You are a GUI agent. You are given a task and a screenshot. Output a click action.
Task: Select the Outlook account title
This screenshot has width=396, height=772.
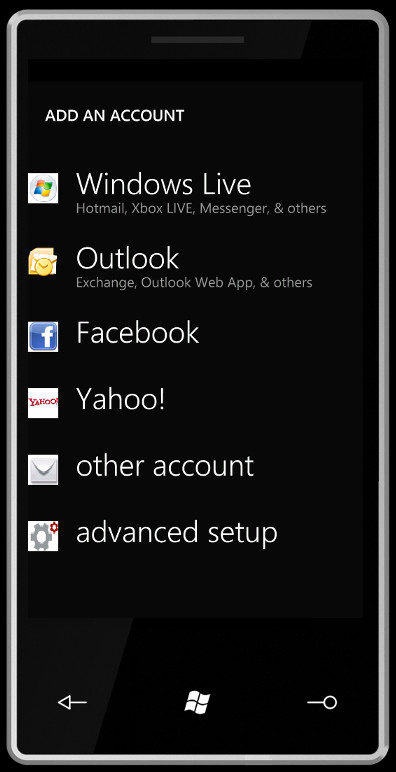tap(127, 258)
